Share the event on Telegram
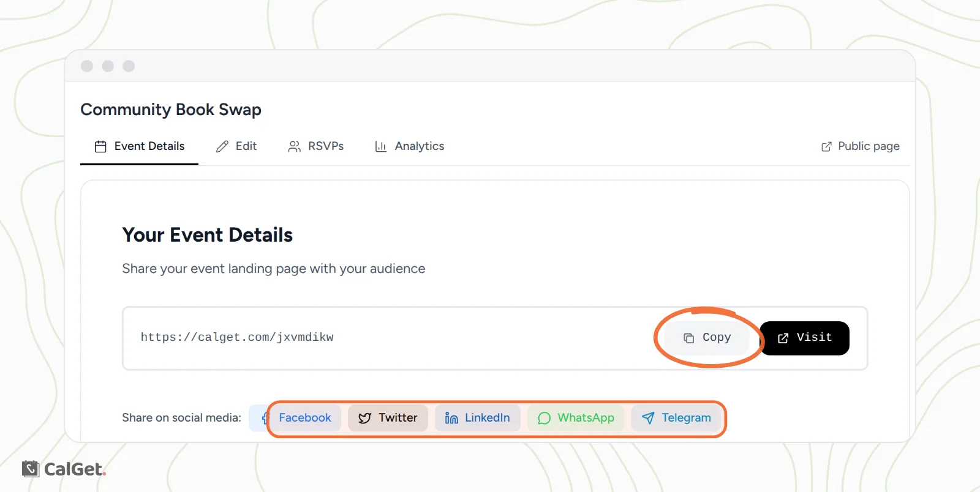The width and height of the screenshot is (980, 492). 676,418
